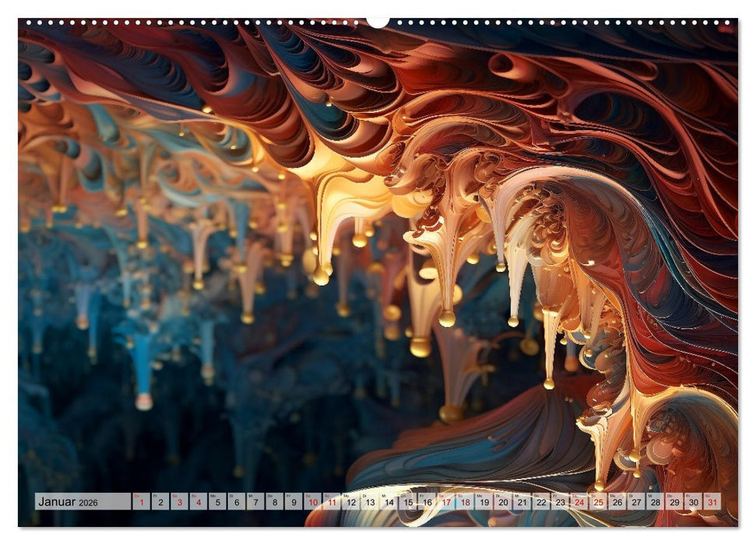The width and height of the screenshot is (756, 545).
Task: Click on day 11 of Januar
Action: click(332, 502)
